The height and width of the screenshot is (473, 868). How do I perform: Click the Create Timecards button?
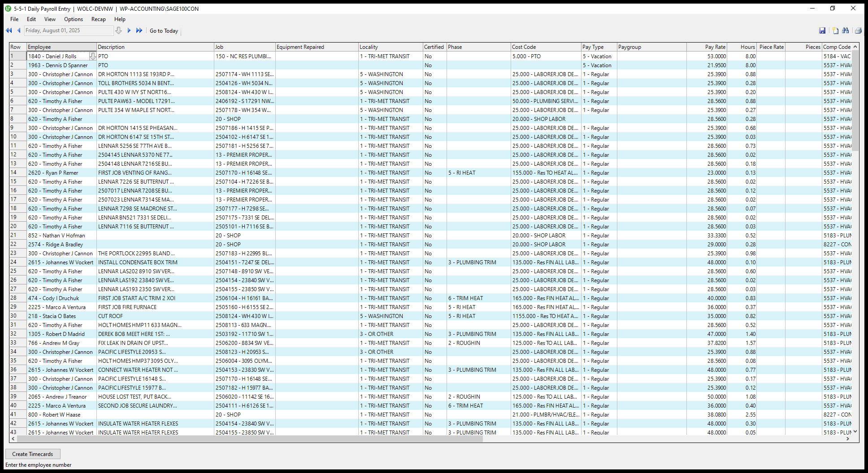(33, 454)
